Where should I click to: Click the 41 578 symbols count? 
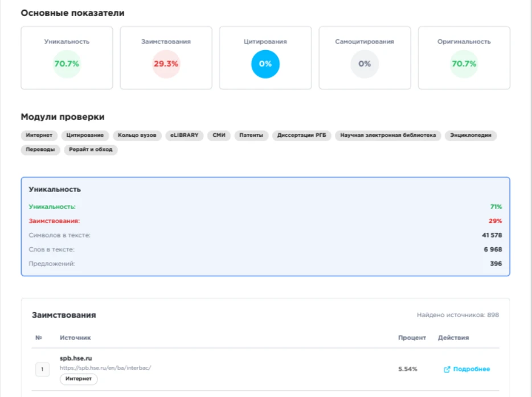click(492, 235)
